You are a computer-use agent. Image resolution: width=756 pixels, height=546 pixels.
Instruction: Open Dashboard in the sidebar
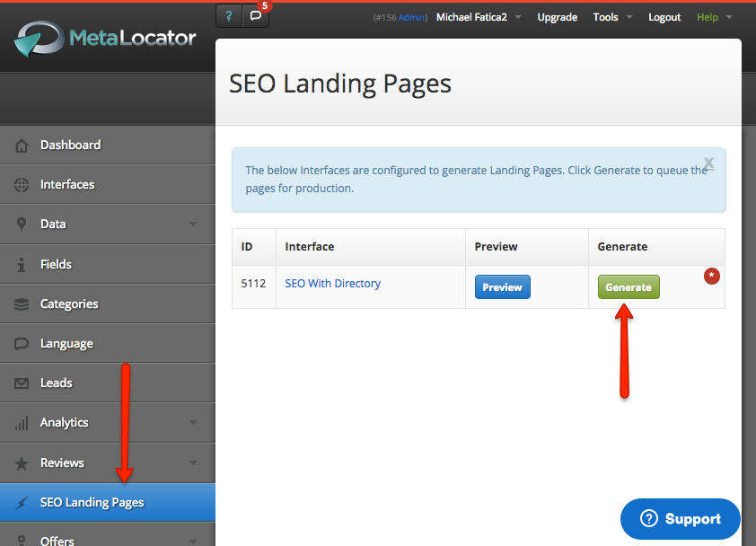[108, 145]
